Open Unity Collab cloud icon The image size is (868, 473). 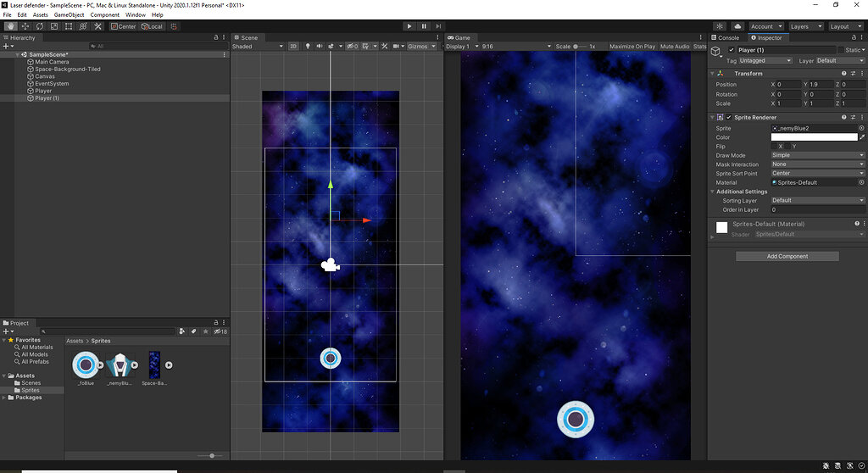pyautogui.click(x=737, y=26)
